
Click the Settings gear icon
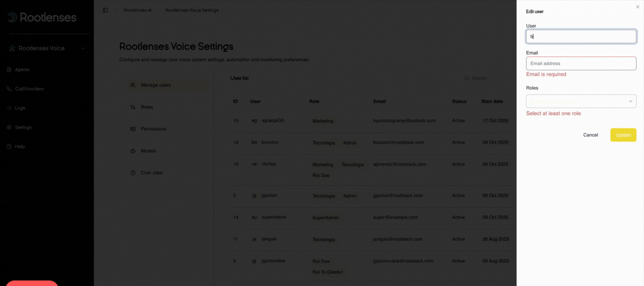9,127
